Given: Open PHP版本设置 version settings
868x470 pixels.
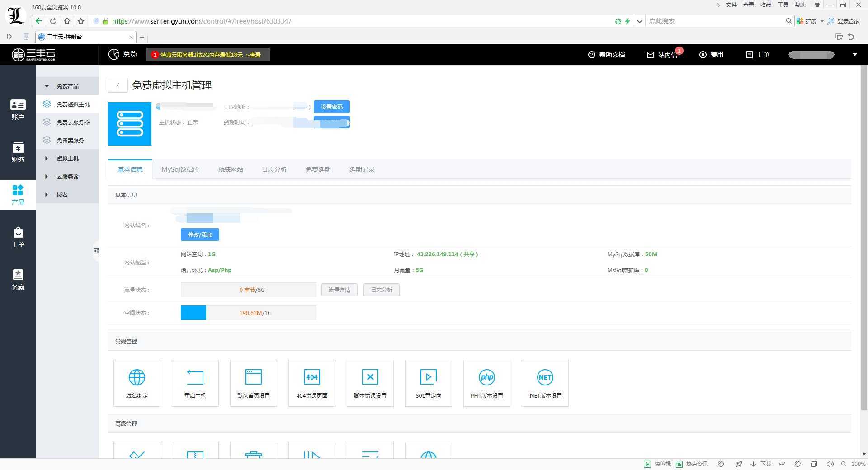Looking at the screenshot, I should pos(487,383).
